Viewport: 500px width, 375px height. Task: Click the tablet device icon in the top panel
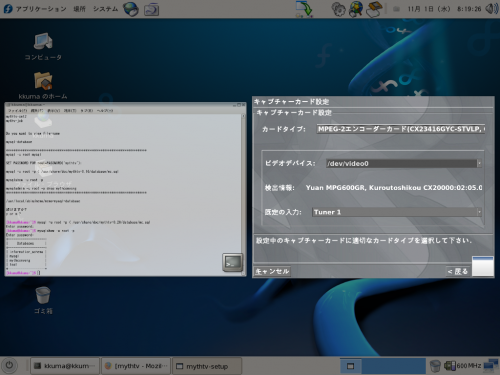click(x=374, y=9)
